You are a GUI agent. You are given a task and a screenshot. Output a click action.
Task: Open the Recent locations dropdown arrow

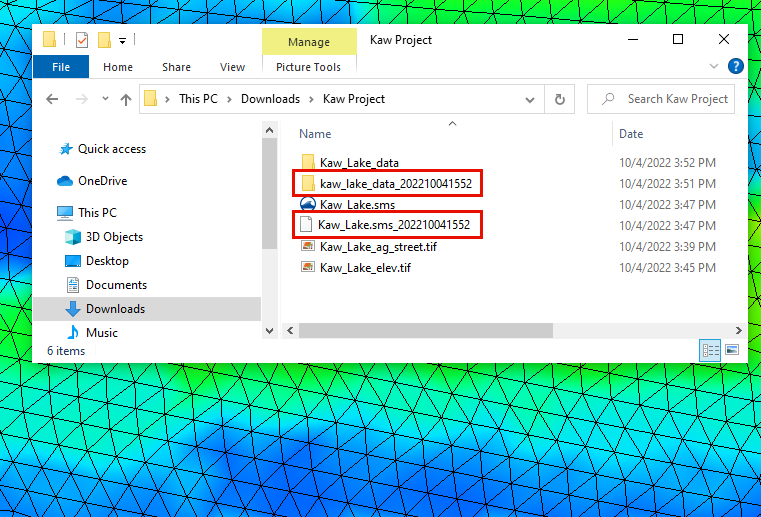[x=105, y=99]
